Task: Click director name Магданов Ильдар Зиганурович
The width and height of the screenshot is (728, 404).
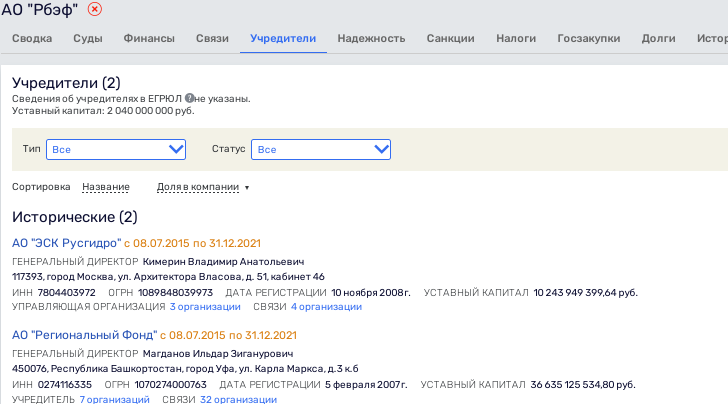Action: tap(218, 354)
